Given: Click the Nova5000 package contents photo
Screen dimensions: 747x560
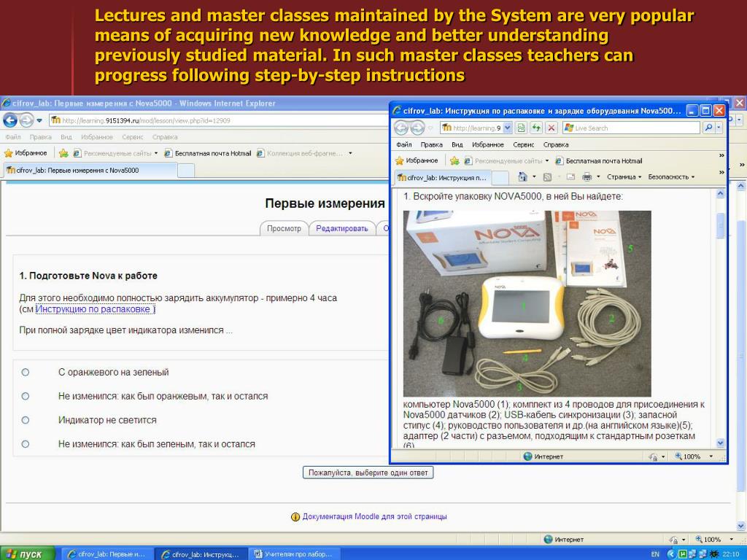Looking at the screenshot, I should [x=527, y=303].
